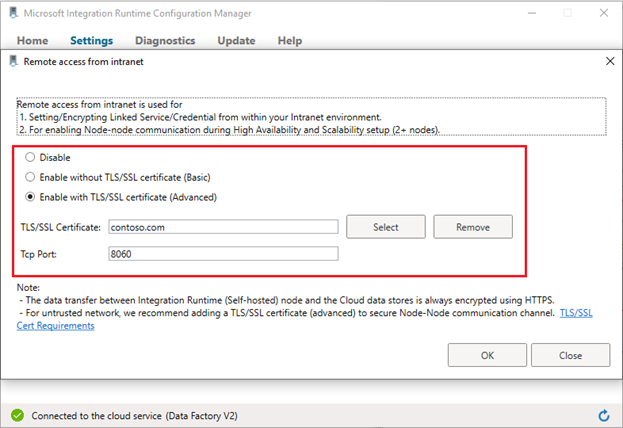
Task: Close the Remote access from intranet dialog
Action: click(x=610, y=61)
